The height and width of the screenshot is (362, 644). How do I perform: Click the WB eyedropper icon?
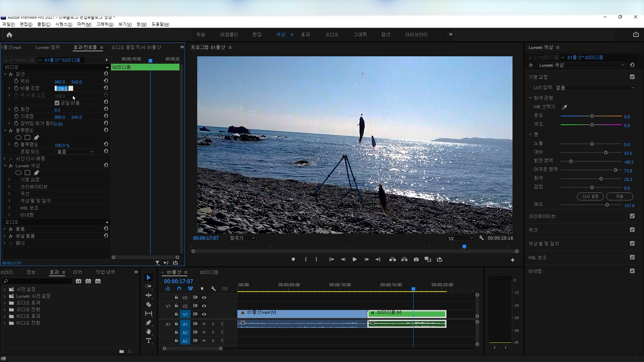565,107
